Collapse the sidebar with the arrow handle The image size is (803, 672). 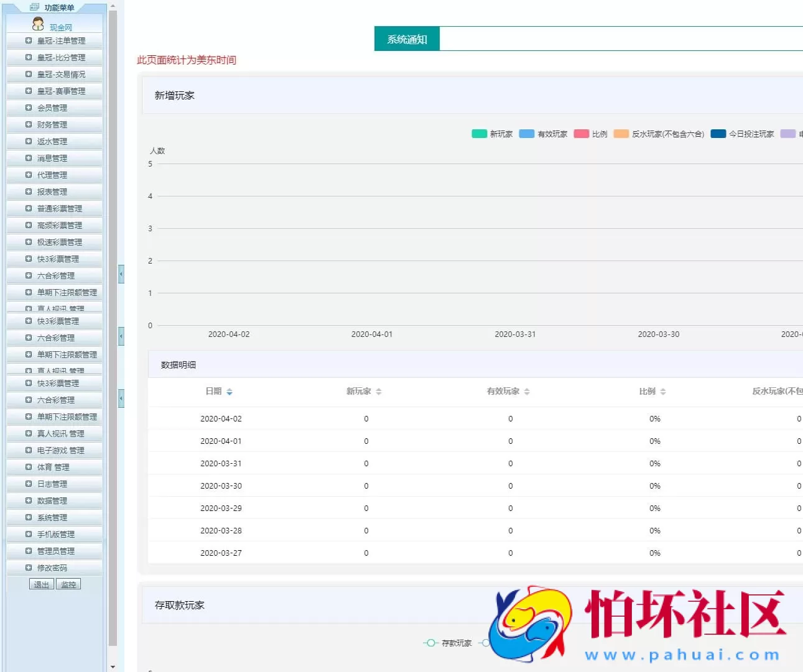[121, 274]
